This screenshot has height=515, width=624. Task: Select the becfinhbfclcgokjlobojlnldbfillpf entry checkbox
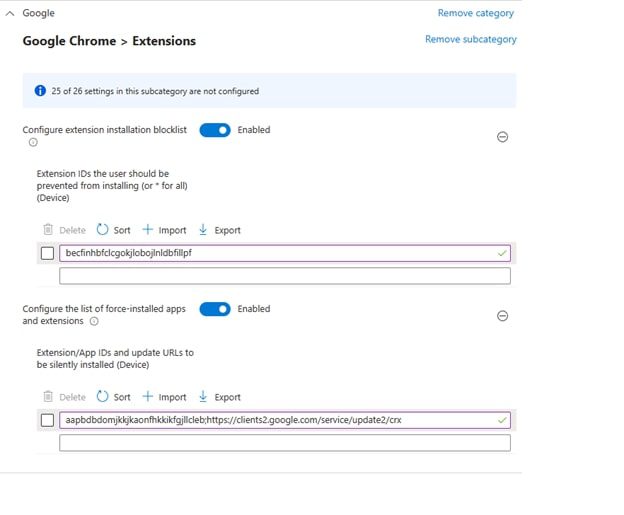click(47, 253)
